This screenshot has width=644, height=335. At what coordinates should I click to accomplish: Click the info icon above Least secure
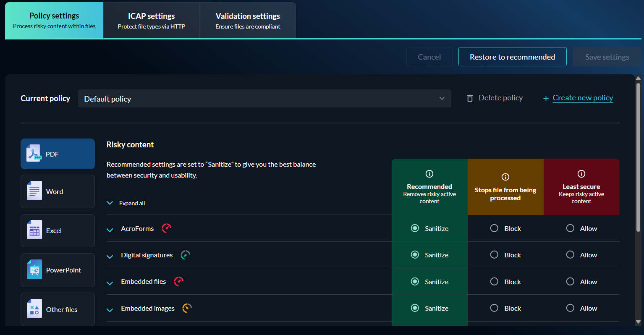[x=581, y=174]
